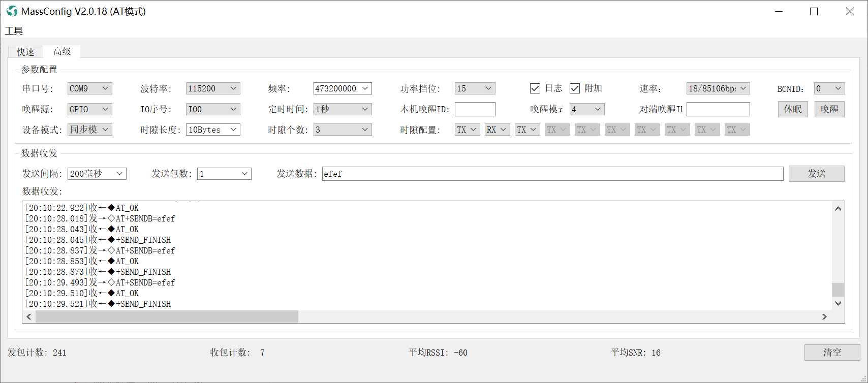
Task: Click the 平均RSSI value -60
Action: click(460, 353)
